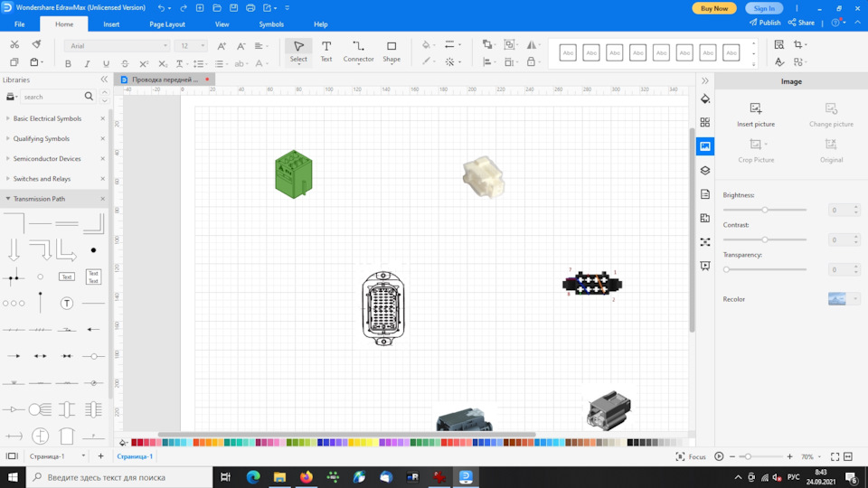Click the Format Painter icon
The width and height of the screenshot is (868, 488).
[x=36, y=45]
